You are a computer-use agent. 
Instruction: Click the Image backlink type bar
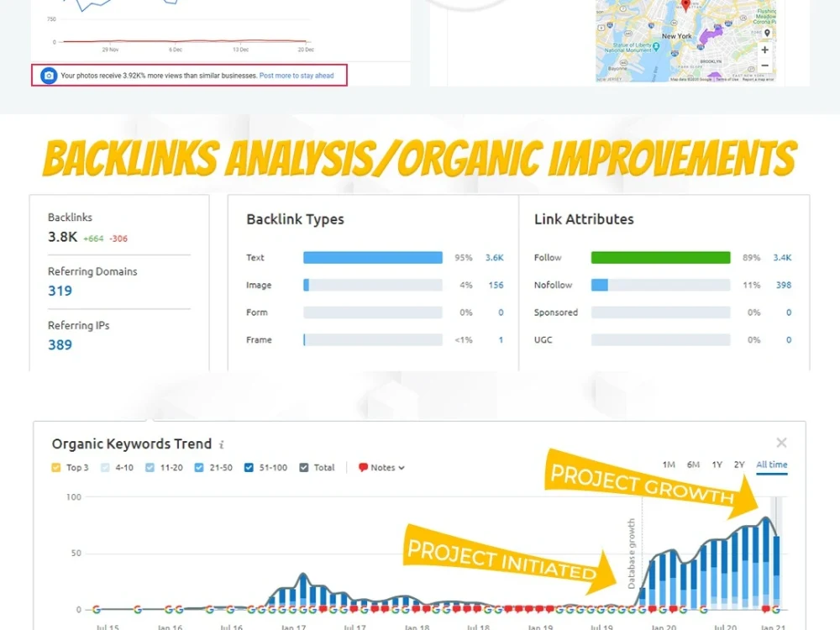click(x=373, y=285)
